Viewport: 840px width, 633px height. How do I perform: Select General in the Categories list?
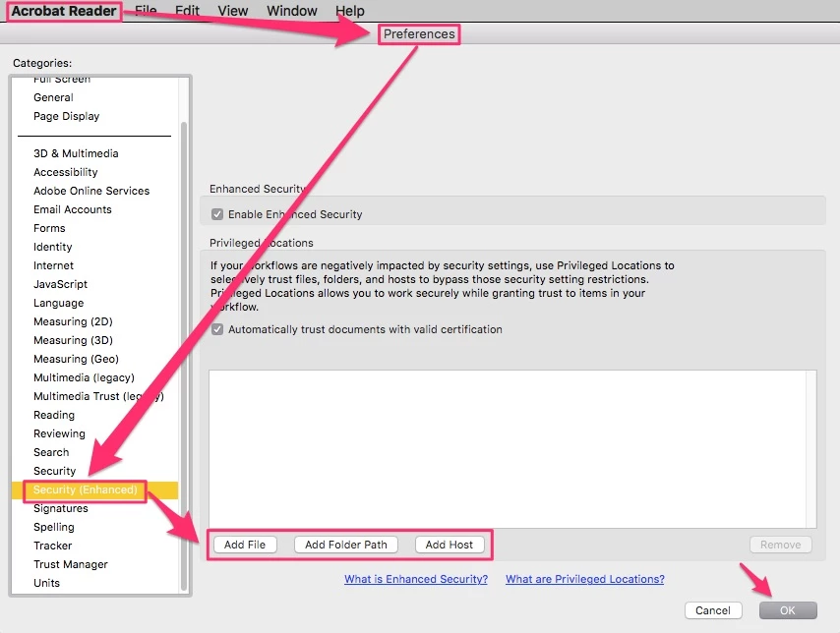(53, 97)
